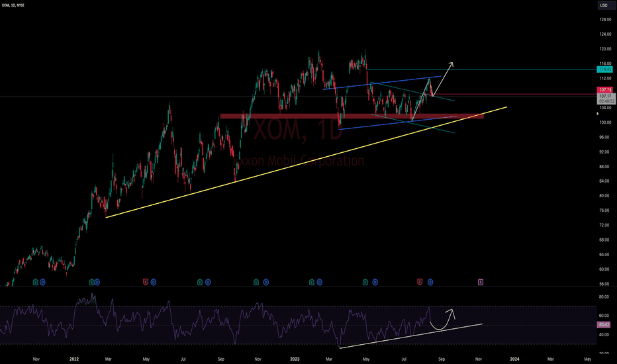Open green earnings marker before Sep 2022
Image resolution: width=617 pixels, height=364 pixels.
[x=200, y=282]
